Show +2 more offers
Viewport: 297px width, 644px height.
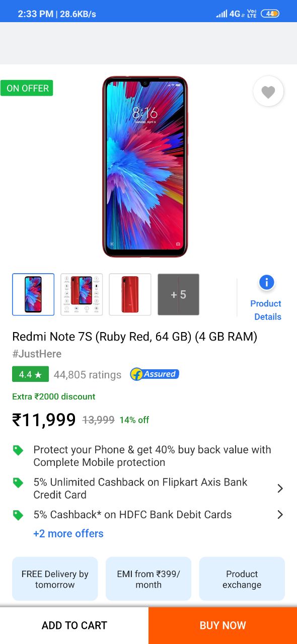[68, 534]
